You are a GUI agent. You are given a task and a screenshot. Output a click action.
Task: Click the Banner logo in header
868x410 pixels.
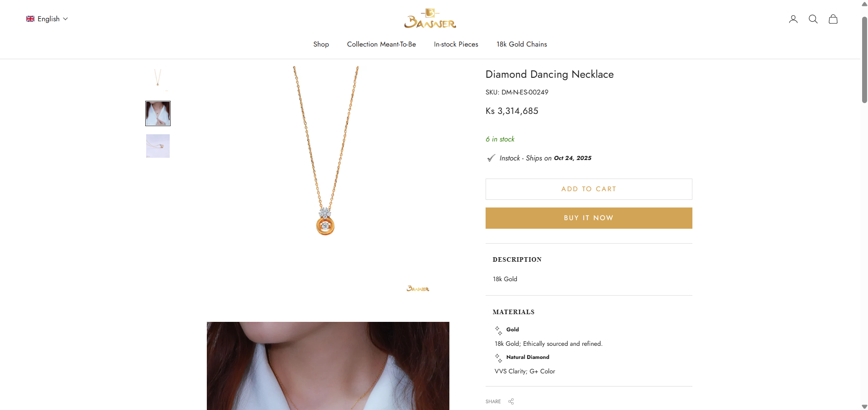[x=430, y=19]
